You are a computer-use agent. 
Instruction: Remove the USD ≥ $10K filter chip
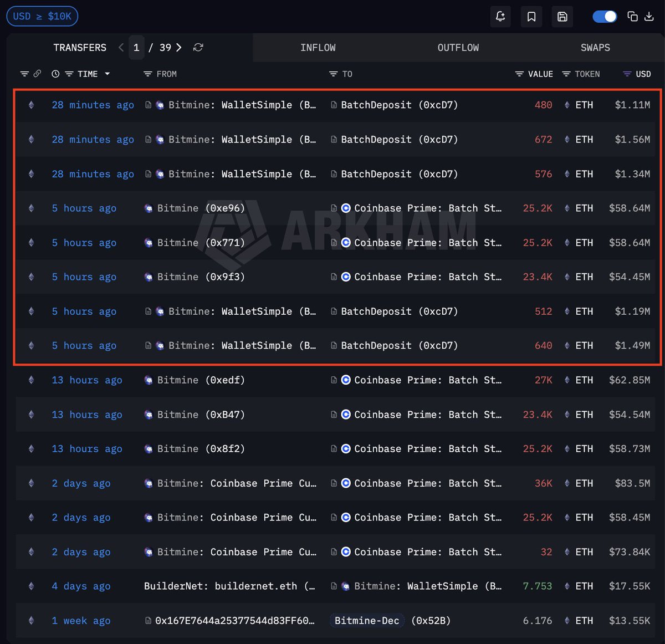click(42, 16)
